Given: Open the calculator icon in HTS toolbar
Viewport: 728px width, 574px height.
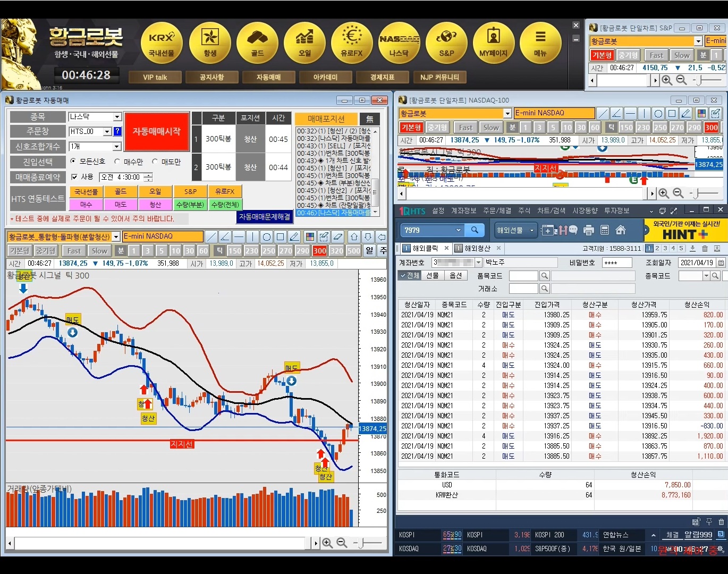Looking at the screenshot, I should (604, 230).
